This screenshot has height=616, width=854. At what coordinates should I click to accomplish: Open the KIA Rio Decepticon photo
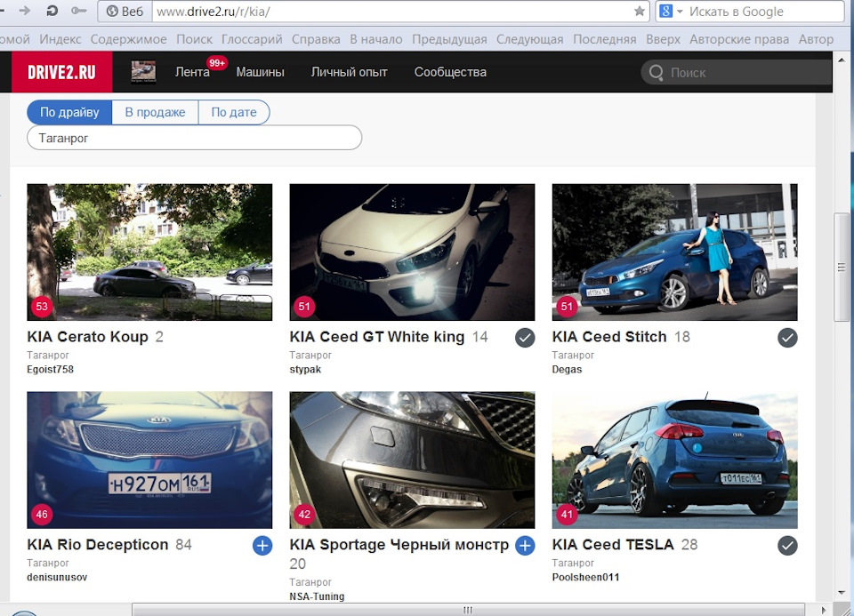pyautogui.click(x=149, y=460)
